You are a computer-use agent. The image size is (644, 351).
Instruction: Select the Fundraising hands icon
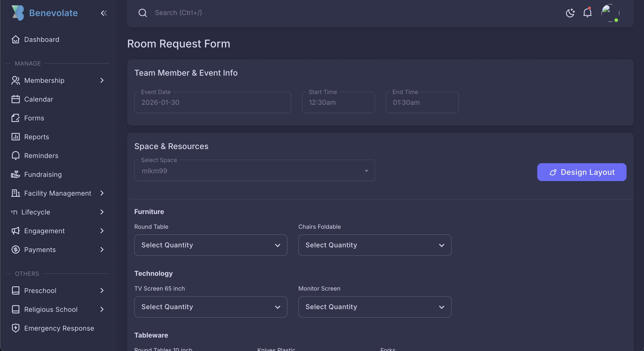(x=15, y=174)
